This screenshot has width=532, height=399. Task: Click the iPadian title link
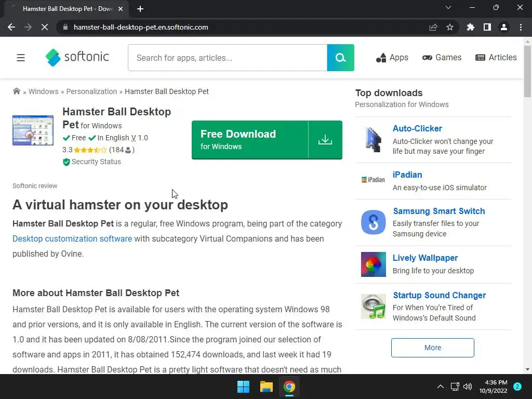407,175
